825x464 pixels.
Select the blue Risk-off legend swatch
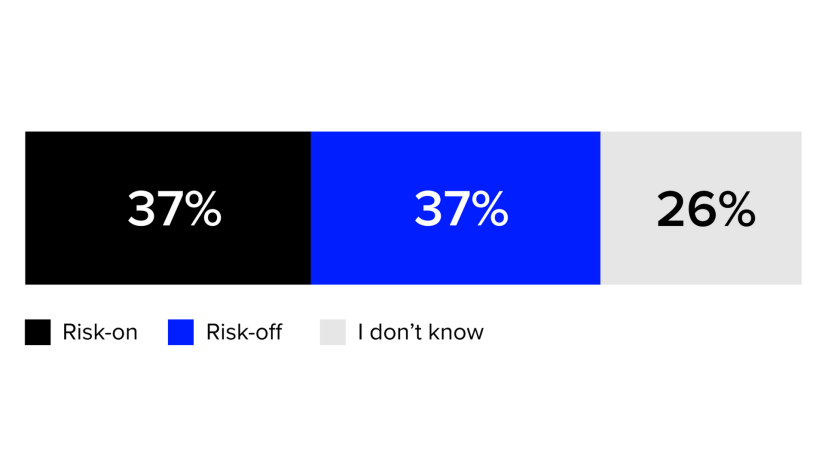180,332
